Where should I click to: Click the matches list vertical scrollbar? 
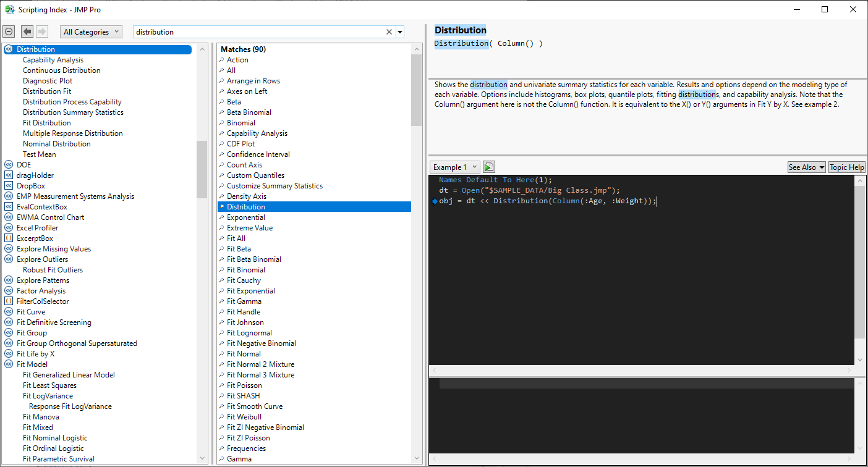(416, 90)
